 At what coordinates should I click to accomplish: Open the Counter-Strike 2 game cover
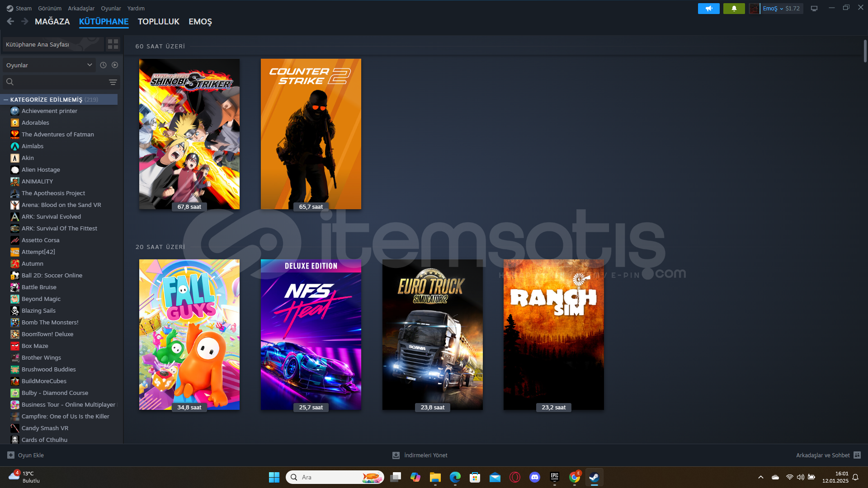pos(311,134)
